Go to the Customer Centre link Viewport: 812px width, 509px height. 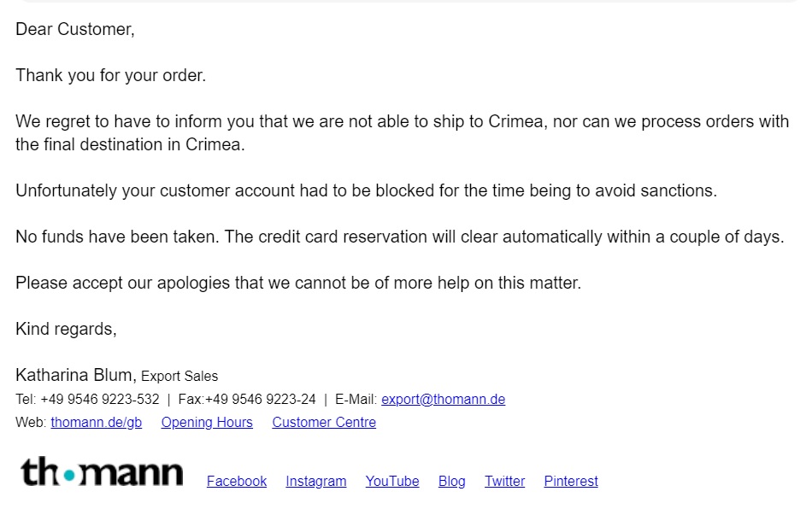tap(324, 423)
